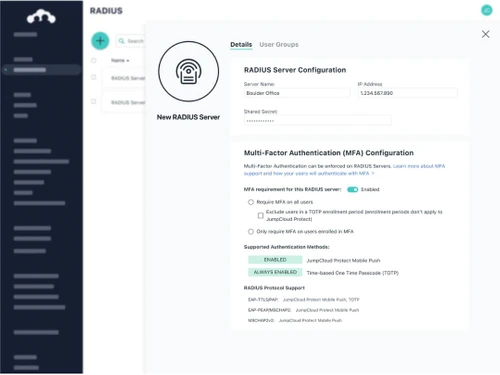Click the EAP-PEAP/MSCHAP2 protocol row
500x375 pixels.
coord(303,310)
